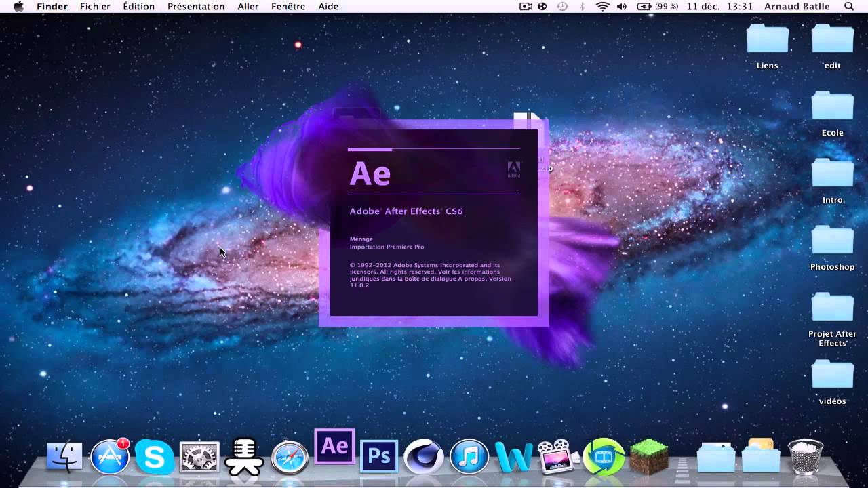Click the Adobe logo on splash screen

click(513, 169)
